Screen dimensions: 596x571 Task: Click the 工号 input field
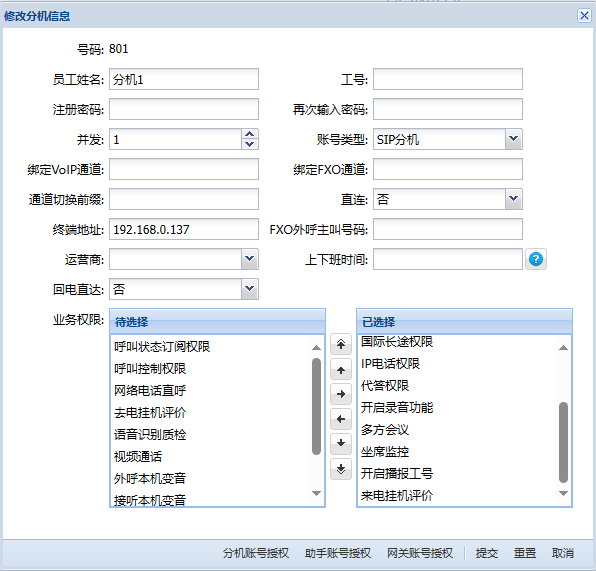[448, 79]
